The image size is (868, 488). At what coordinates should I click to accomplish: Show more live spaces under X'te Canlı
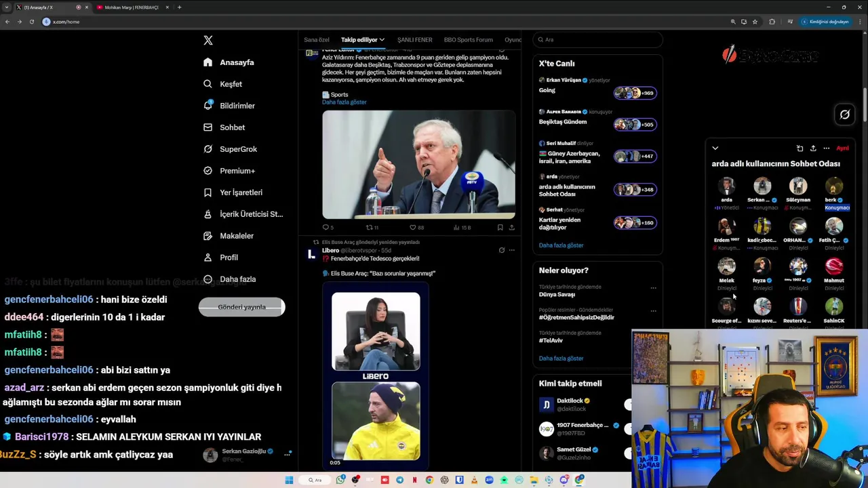[561, 245]
